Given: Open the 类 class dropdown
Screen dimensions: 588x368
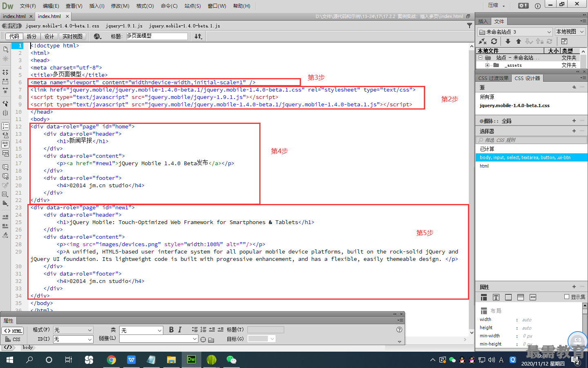Looking at the screenshot, I should coord(141,330).
